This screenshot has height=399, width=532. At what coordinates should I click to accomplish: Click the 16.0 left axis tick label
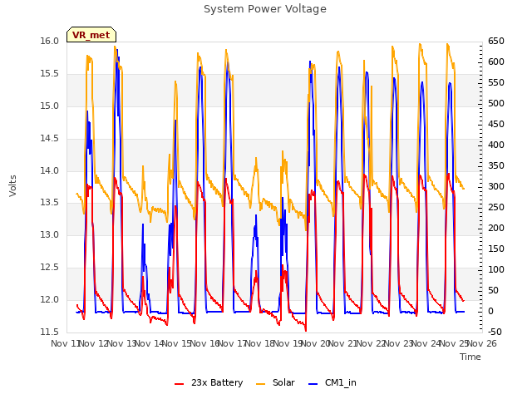tap(49, 41)
